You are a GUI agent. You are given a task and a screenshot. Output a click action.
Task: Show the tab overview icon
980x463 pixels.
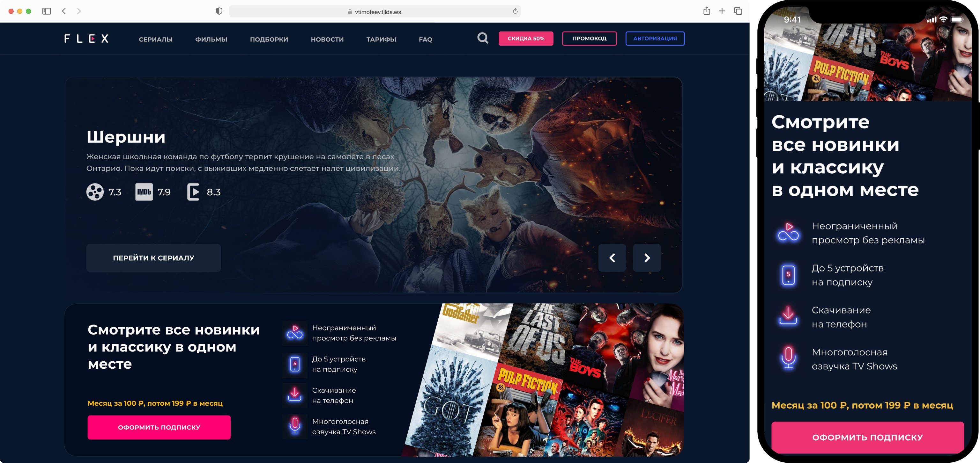point(738,11)
